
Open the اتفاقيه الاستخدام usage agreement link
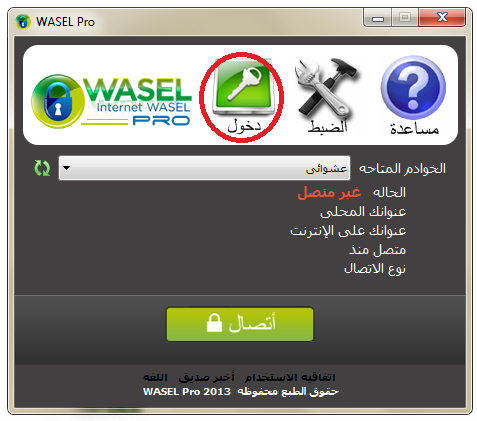(x=290, y=377)
